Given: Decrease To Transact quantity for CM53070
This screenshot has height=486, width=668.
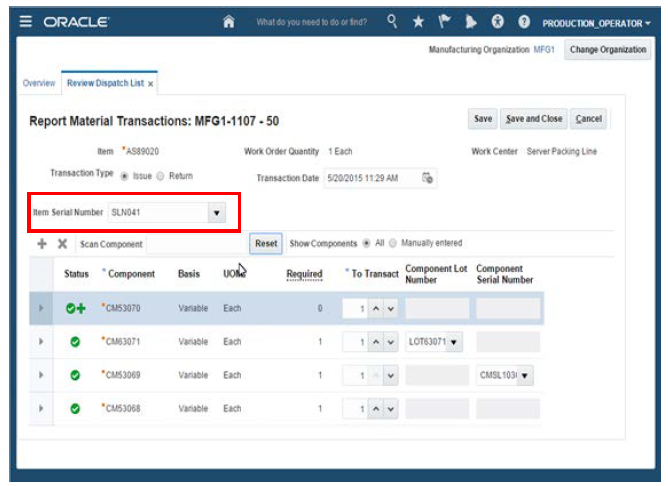Looking at the screenshot, I should pyautogui.click(x=391, y=308).
